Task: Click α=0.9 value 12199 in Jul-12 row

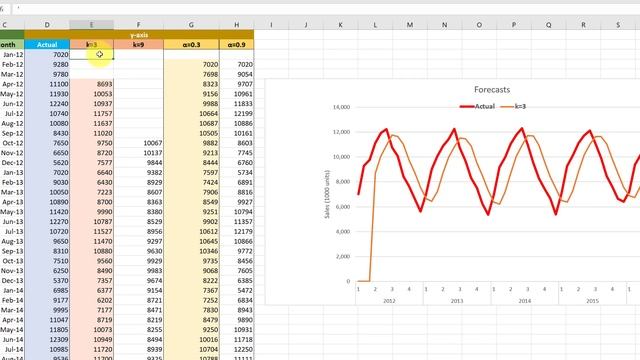Action: pos(236,113)
